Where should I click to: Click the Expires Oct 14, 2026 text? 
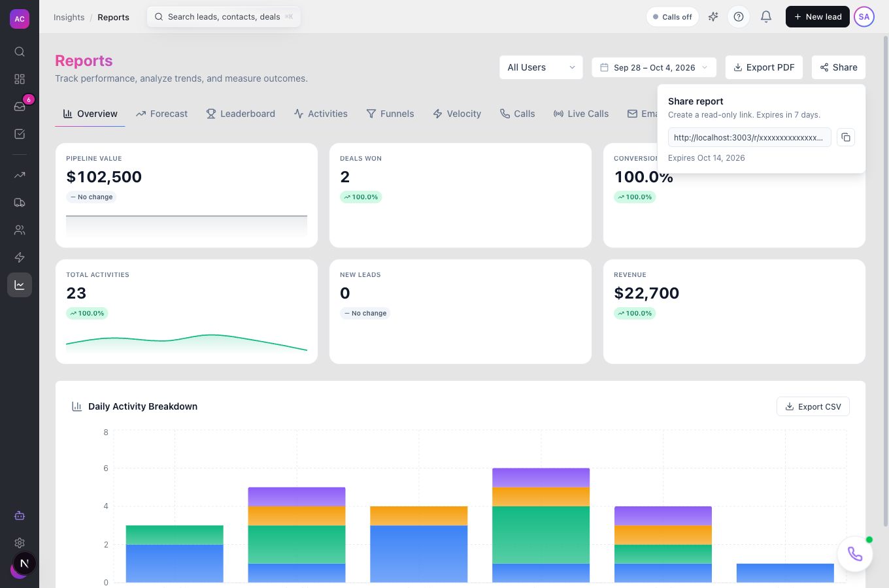point(707,158)
